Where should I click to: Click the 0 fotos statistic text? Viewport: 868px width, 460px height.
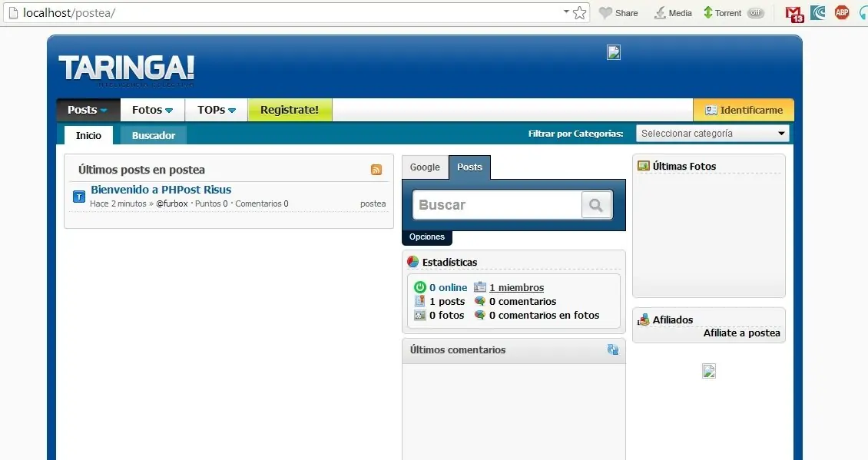[447, 315]
